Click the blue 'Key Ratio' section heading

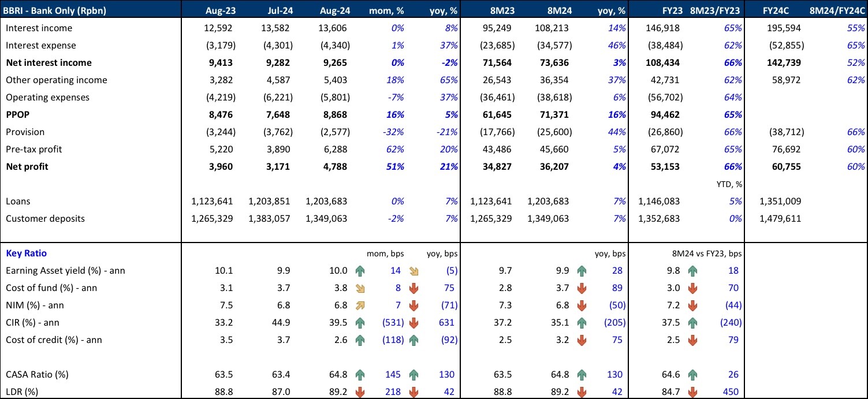point(27,253)
